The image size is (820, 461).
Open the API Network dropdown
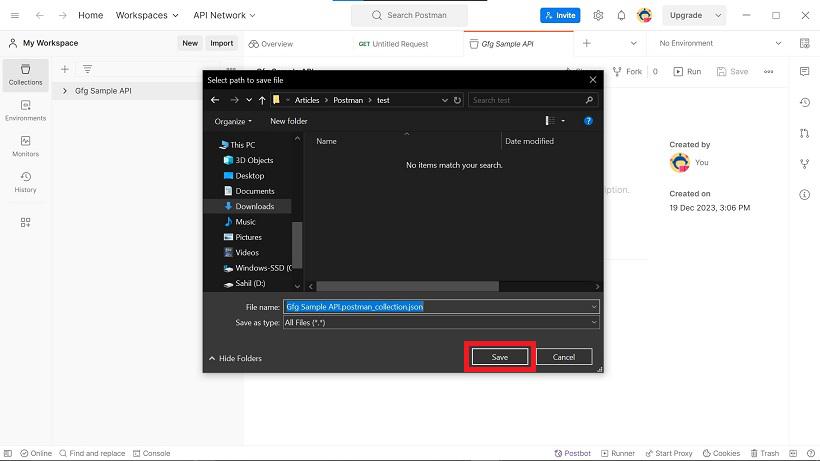coord(224,15)
